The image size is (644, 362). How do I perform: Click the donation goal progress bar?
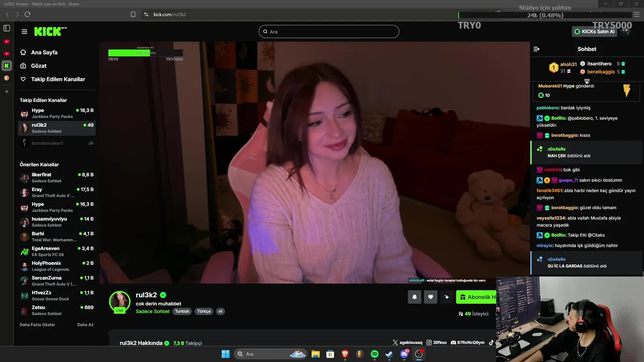click(145, 52)
